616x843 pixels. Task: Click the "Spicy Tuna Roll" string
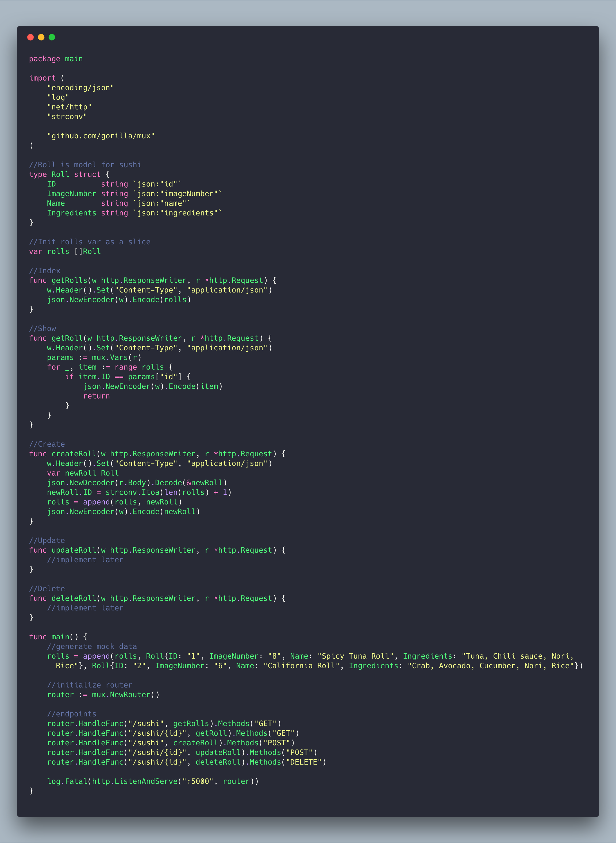pyautogui.click(x=355, y=656)
